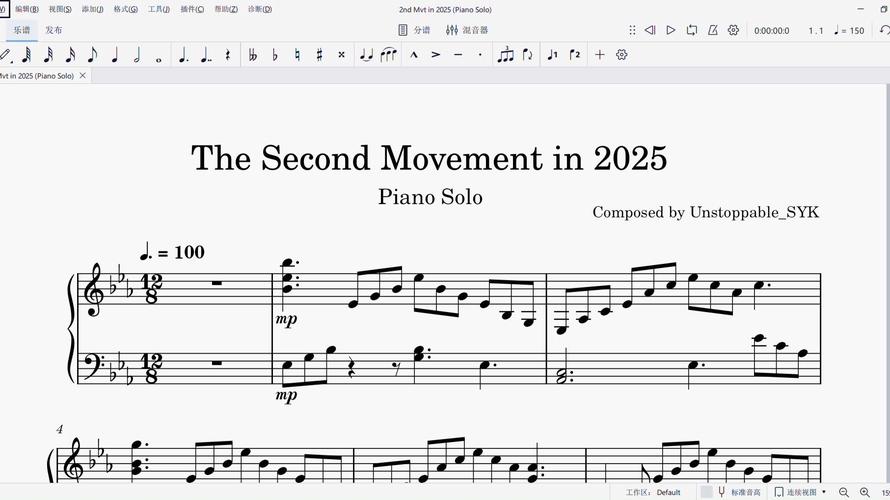The height and width of the screenshot is (500, 890).
Task: Apply the sharp accidental
Action: (x=319, y=55)
